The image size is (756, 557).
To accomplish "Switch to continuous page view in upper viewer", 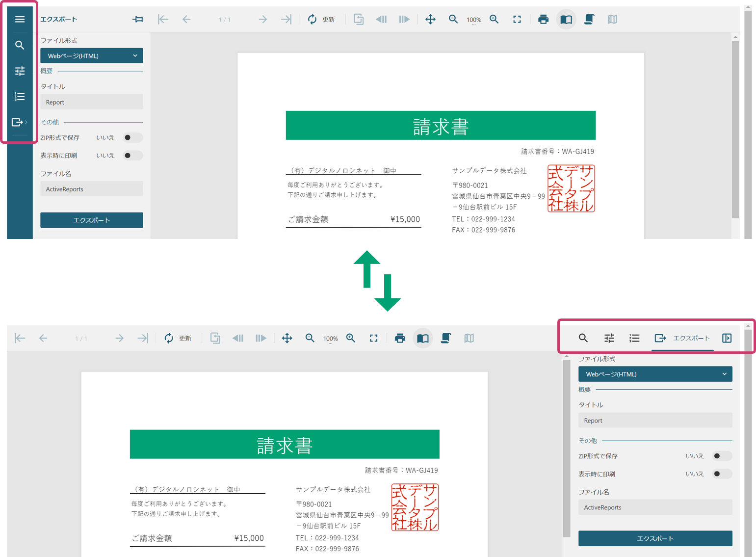I will [589, 19].
